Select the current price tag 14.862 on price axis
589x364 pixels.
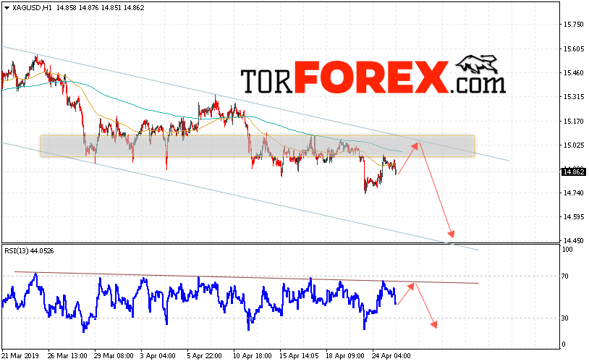[x=574, y=172]
